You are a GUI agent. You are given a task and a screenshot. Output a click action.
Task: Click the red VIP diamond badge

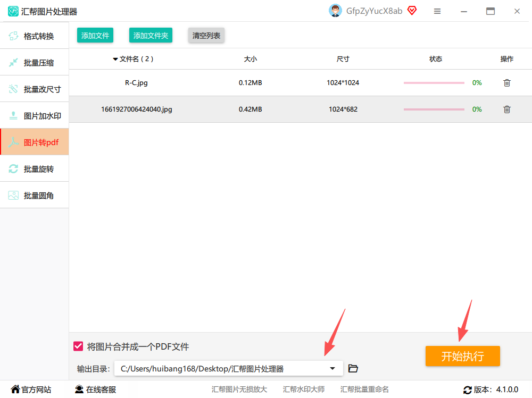[x=412, y=11]
